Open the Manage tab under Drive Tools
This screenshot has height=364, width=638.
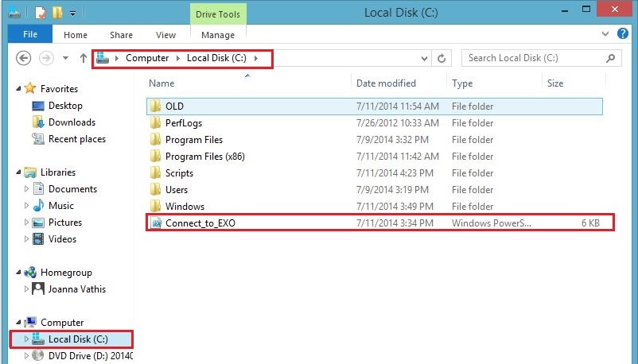217,35
